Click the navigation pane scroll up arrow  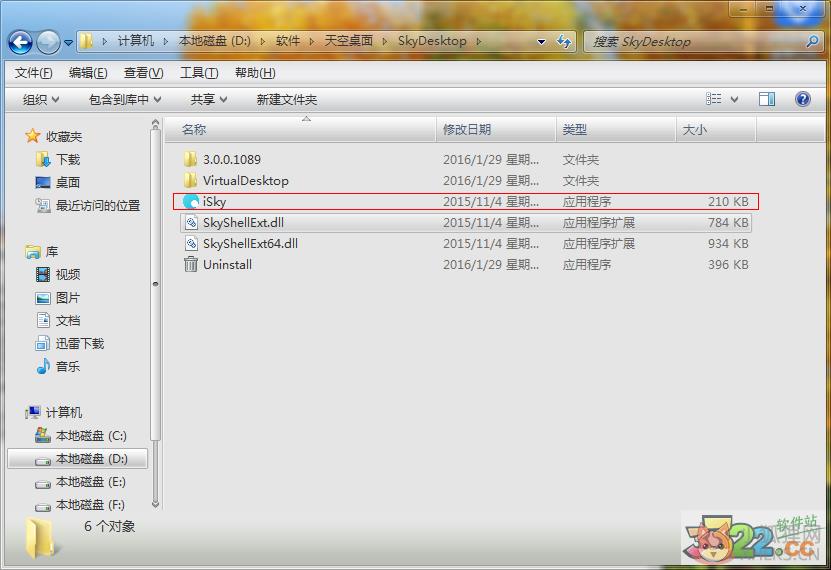click(155, 124)
